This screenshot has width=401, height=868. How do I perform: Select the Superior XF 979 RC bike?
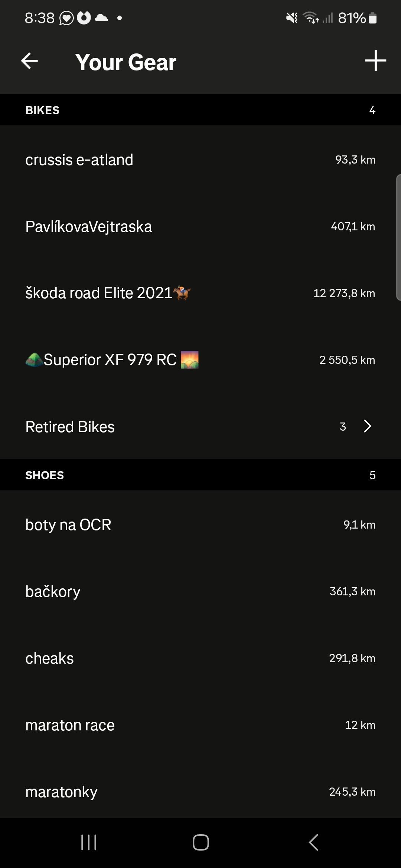click(200, 360)
